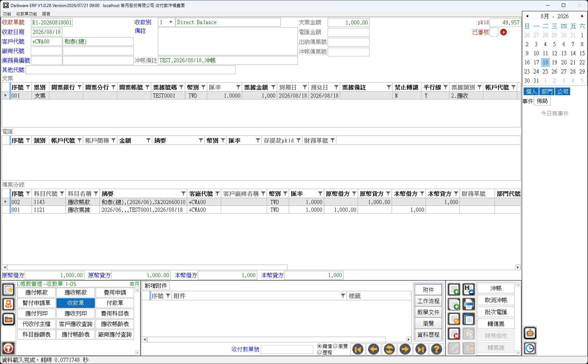
Task: Click the edit document wrench icon
Action: click(454, 319)
